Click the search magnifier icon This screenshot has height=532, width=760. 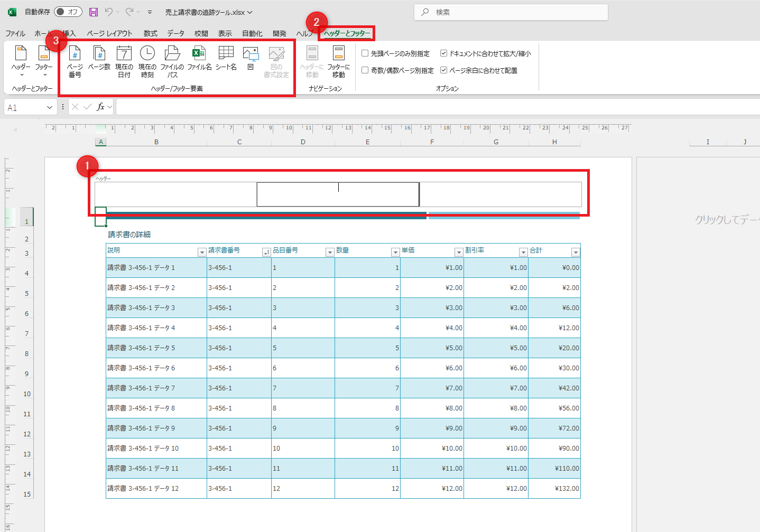coord(425,12)
